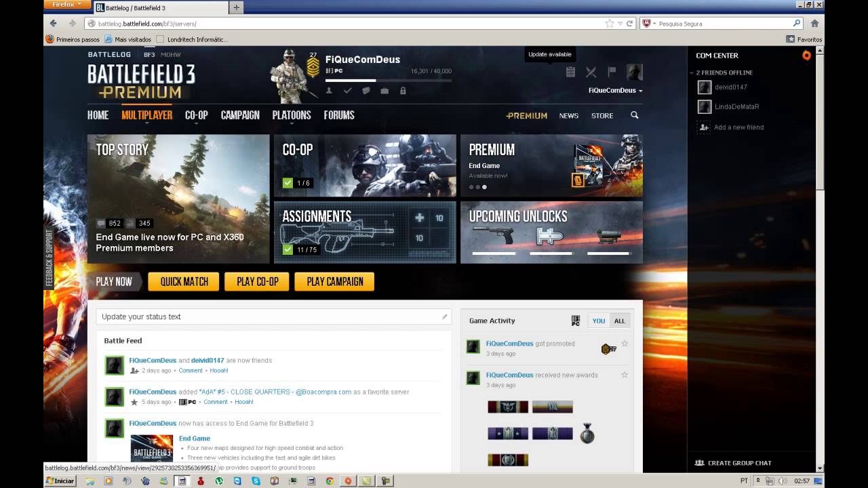This screenshot has width=868, height=488.
Task: Select the first Premium carousel dot
Action: coord(471,187)
